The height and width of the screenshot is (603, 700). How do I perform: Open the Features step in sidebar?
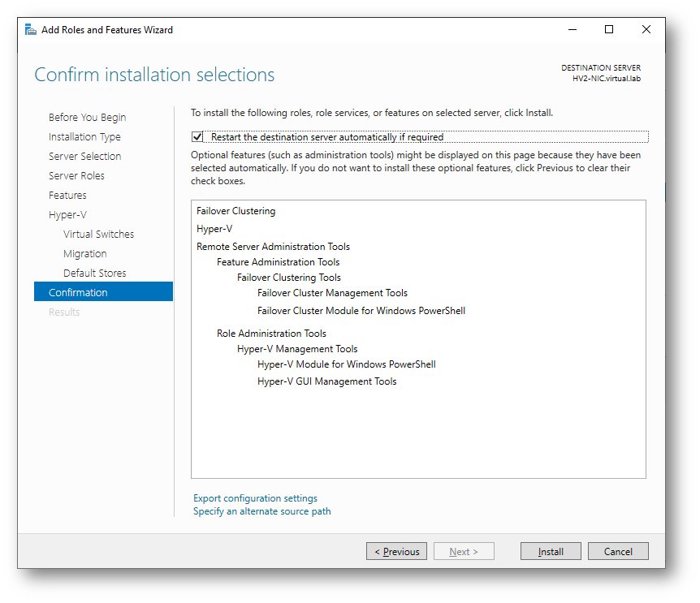[x=67, y=196]
